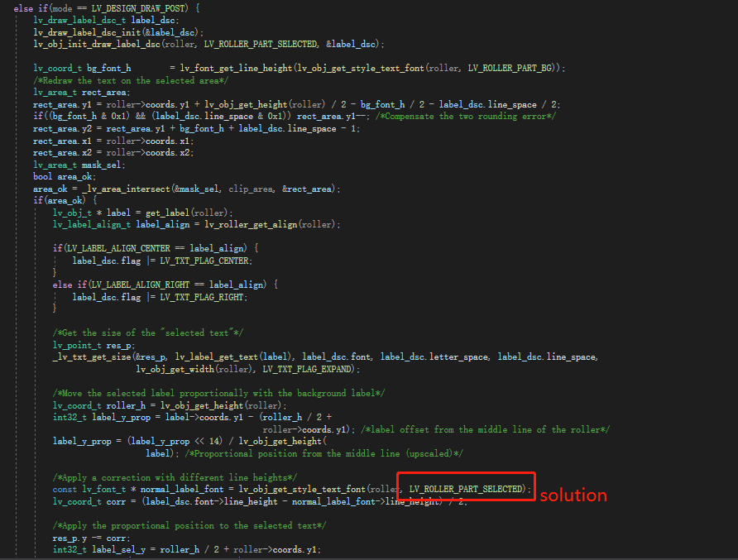Viewport: 738px width, 560px height.
Task: Click the 'Apply a correction with different line heights' comment
Action: tap(175, 477)
